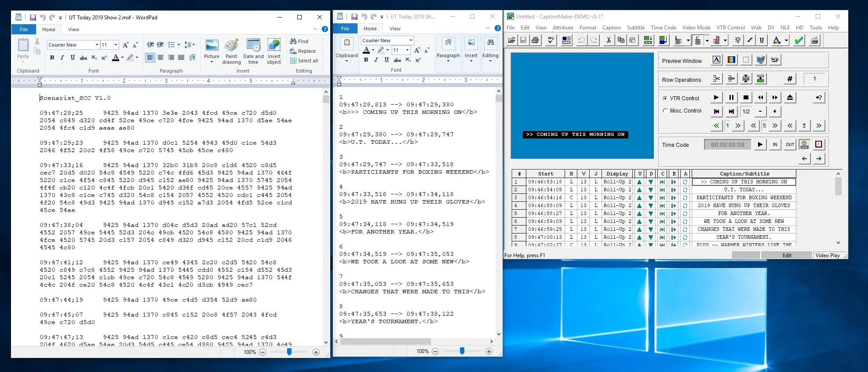Toggle Bold in left WordPad Font group
Image resolution: width=868 pixels, height=372 pixels.
click(52, 58)
